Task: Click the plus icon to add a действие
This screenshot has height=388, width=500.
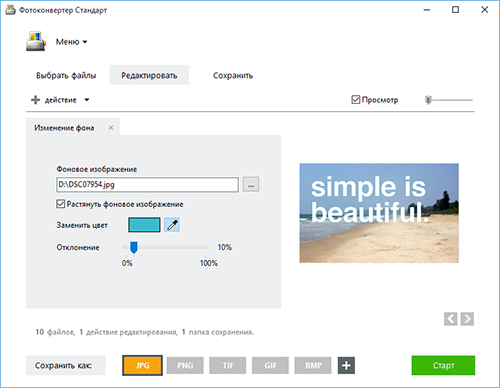Action: (35, 100)
